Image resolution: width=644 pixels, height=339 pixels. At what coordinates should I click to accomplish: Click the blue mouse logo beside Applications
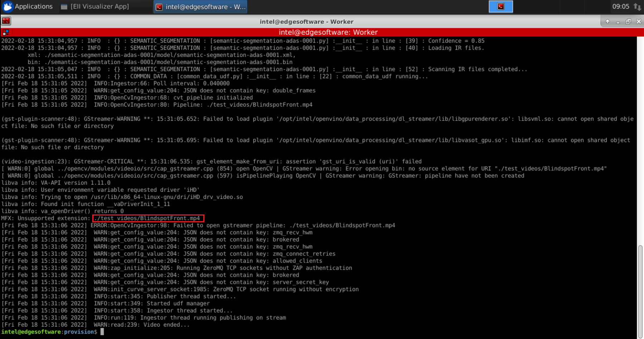(8, 6)
